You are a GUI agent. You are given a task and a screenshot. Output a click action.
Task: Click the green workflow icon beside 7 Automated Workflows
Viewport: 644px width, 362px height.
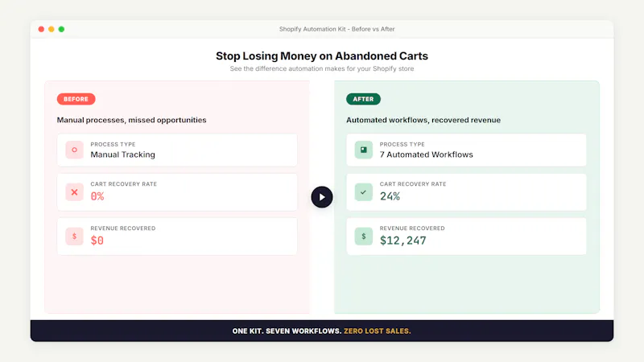point(364,150)
